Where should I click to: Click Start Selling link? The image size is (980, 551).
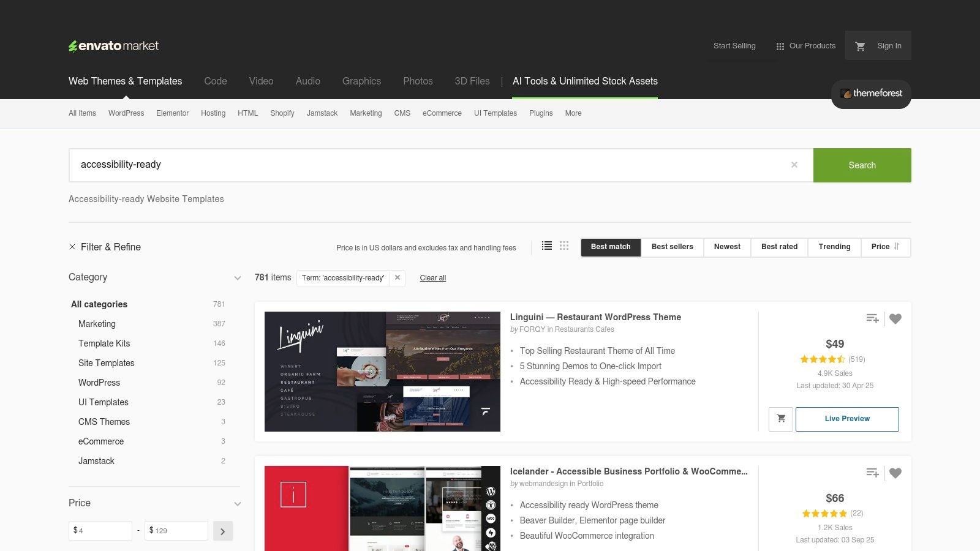(x=734, y=46)
